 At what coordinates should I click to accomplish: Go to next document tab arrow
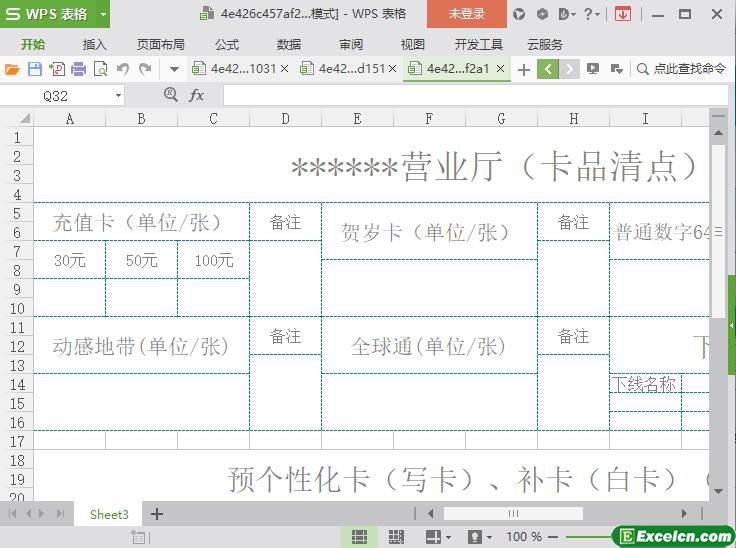569,69
